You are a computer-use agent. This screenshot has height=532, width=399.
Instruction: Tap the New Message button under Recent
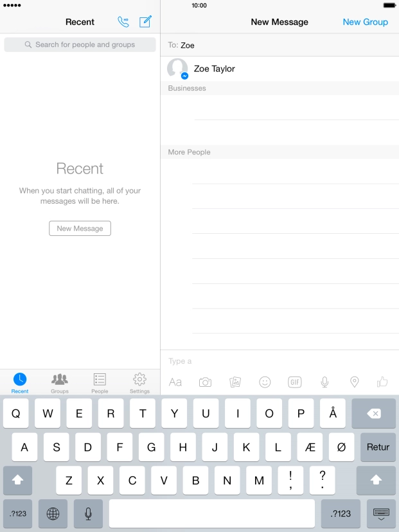(80, 228)
